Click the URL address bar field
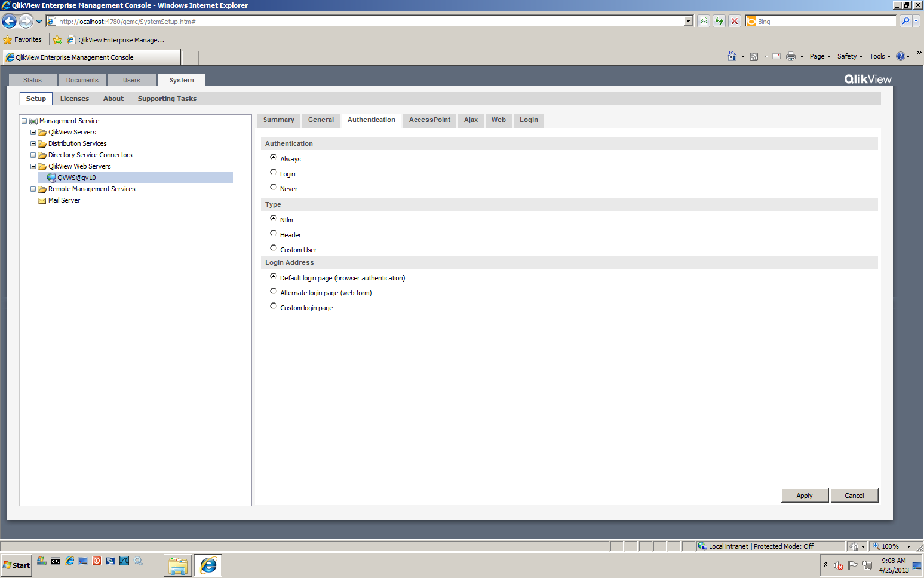924x578 pixels. tap(370, 22)
